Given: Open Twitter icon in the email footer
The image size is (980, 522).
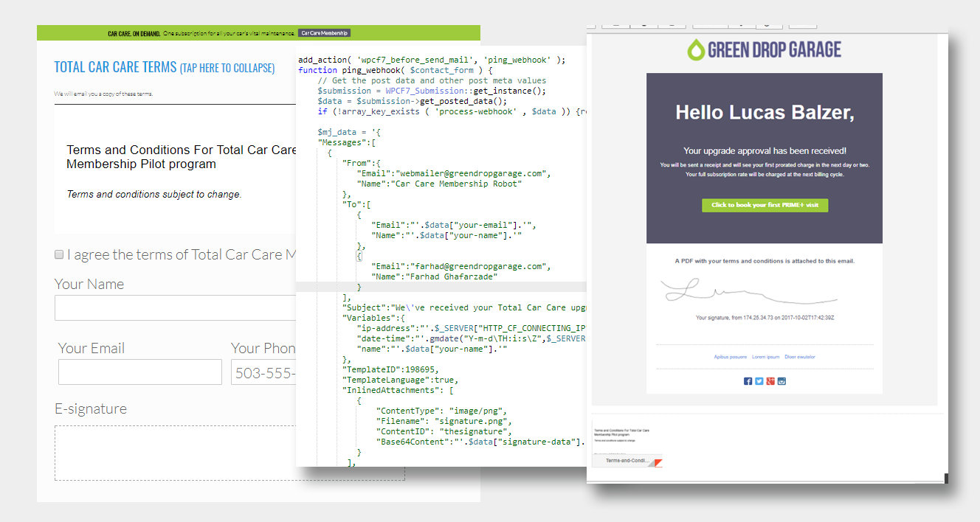Looking at the screenshot, I should [x=759, y=381].
